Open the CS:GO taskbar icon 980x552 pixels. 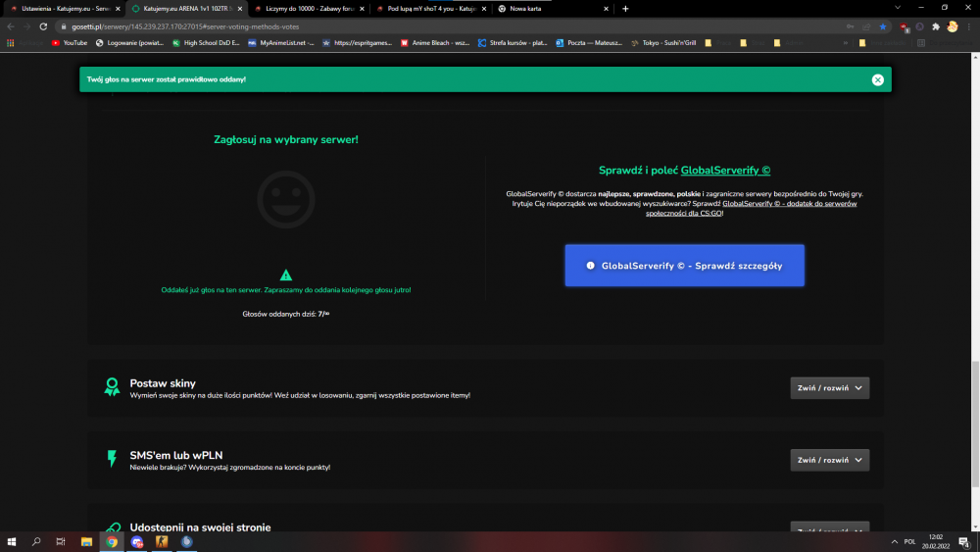click(x=162, y=542)
